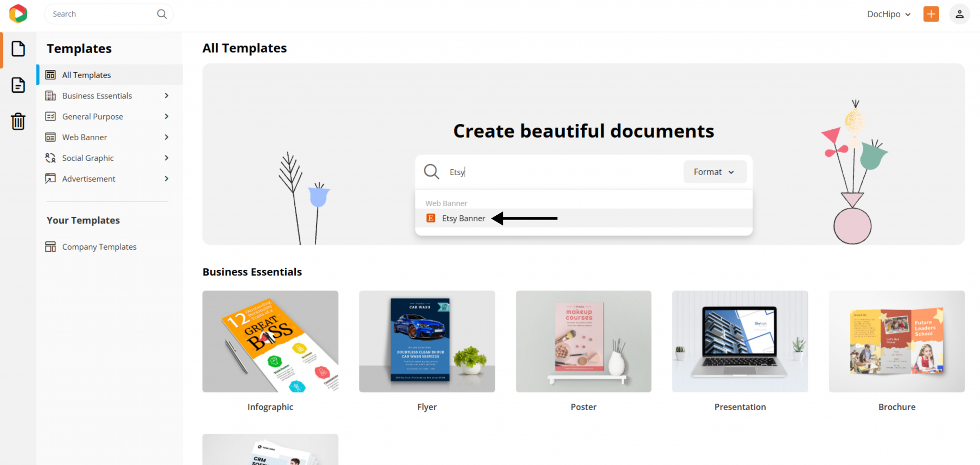Select the Etsy Banner search suggestion
The width and height of the screenshot is (980, 465).
[x=463, y=218]
